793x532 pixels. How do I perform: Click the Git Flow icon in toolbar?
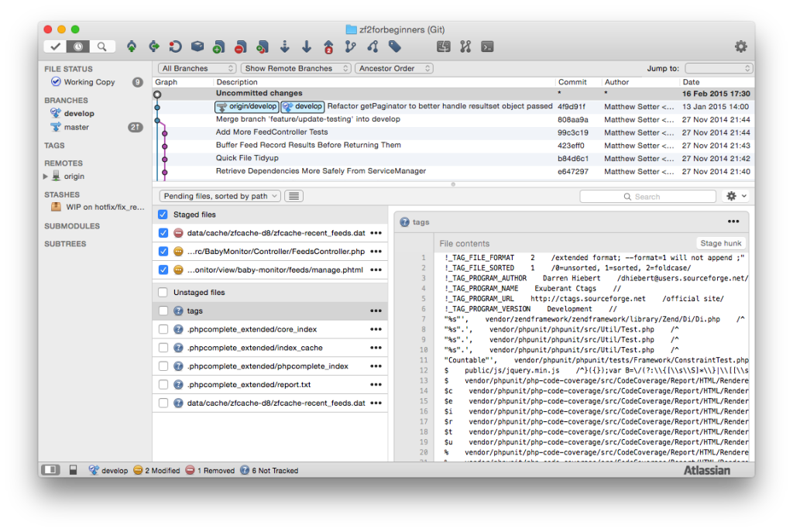click(465, 46)
